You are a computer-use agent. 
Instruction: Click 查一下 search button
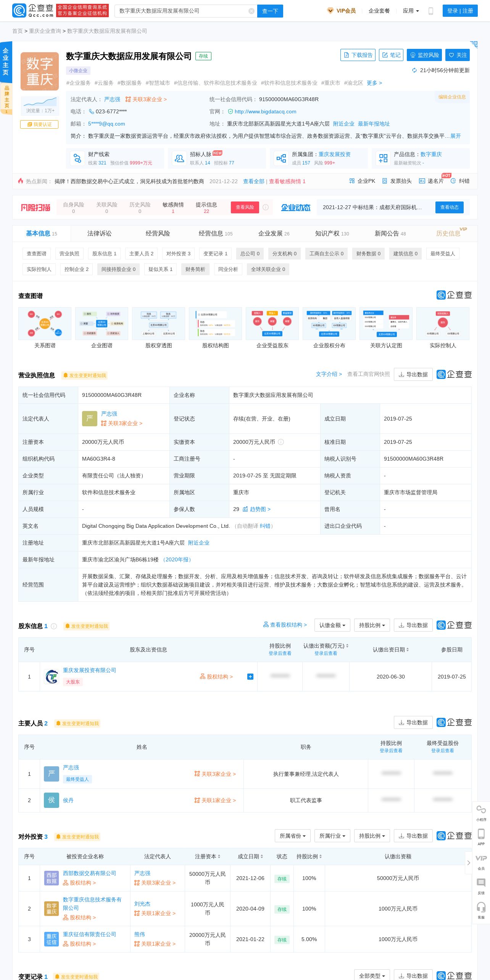270,11
